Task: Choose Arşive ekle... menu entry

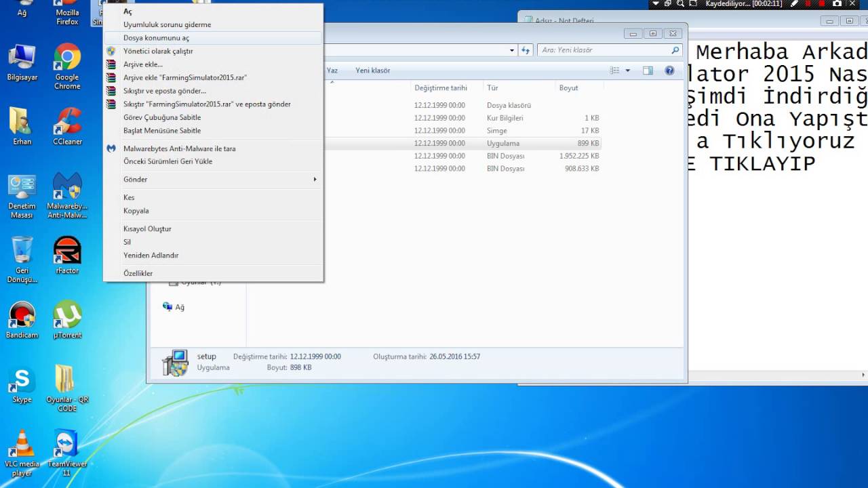Action: (x=214, y=64)
